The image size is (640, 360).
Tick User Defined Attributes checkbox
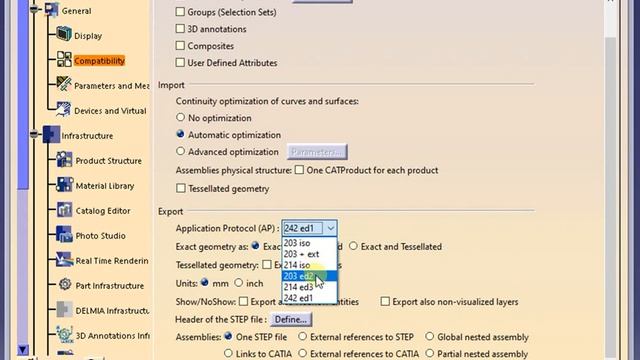coord(180,62)
